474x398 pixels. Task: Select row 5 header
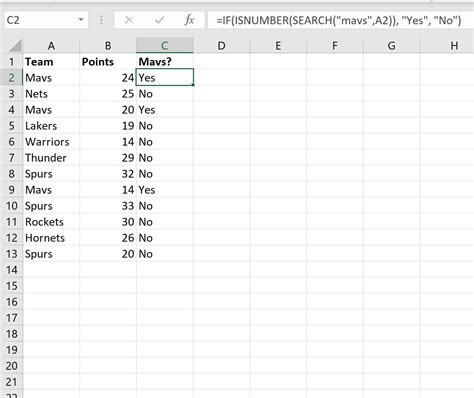pos(11,126)
